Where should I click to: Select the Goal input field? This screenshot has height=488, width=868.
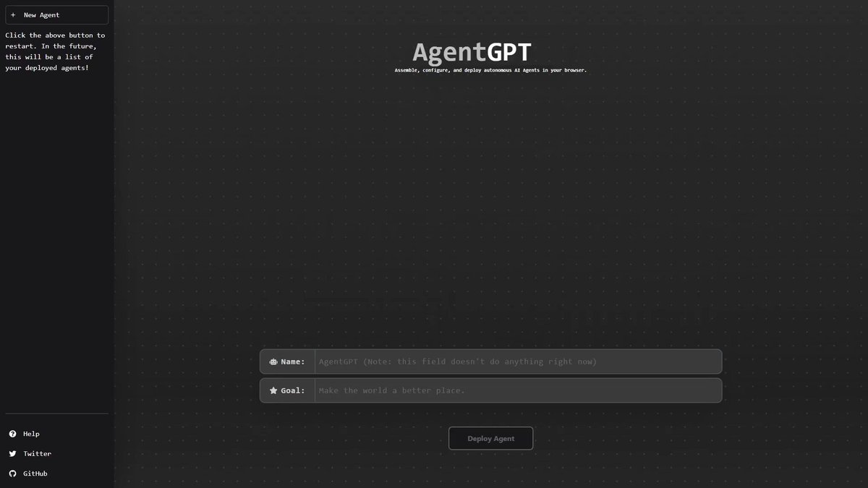516,390
